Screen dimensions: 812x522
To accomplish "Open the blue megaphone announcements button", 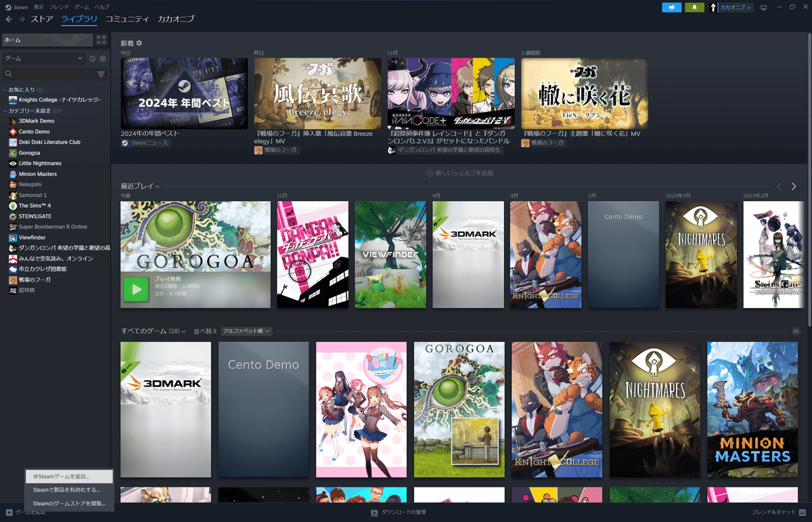I will [671, 7].
